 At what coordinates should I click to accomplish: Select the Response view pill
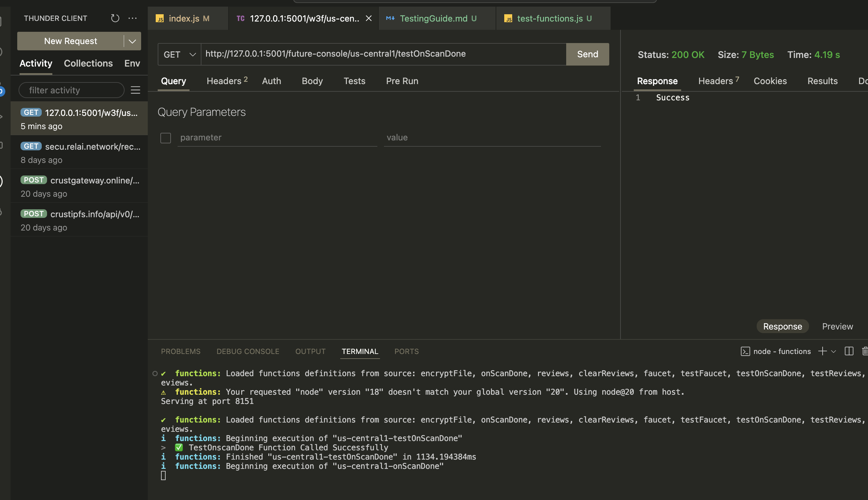pyautogui.click(x=783, y=326)
